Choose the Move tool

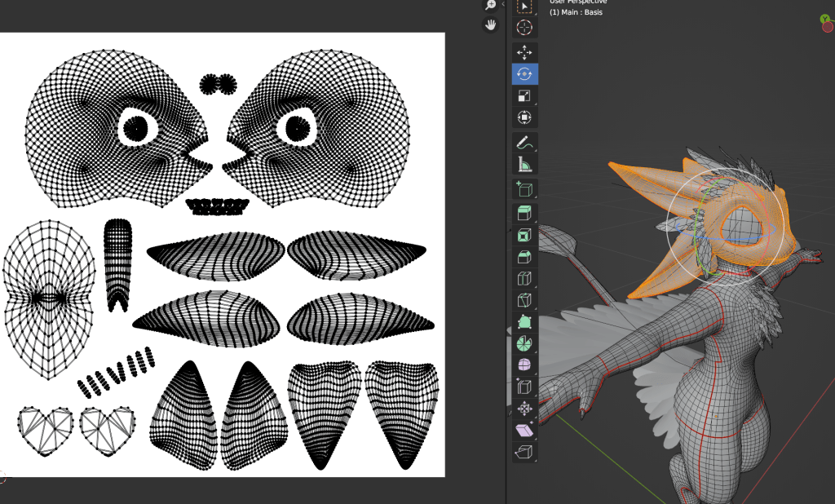coord(524,53)
